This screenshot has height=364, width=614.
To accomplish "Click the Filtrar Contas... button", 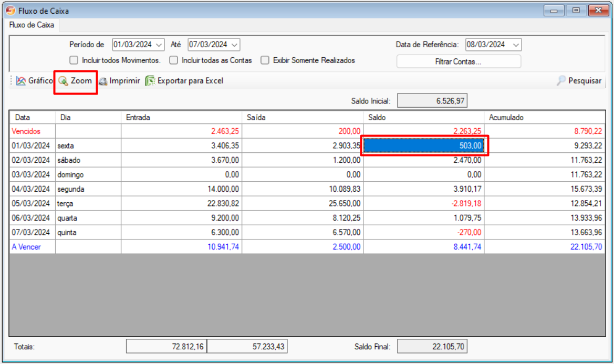I will pos(459,61).
